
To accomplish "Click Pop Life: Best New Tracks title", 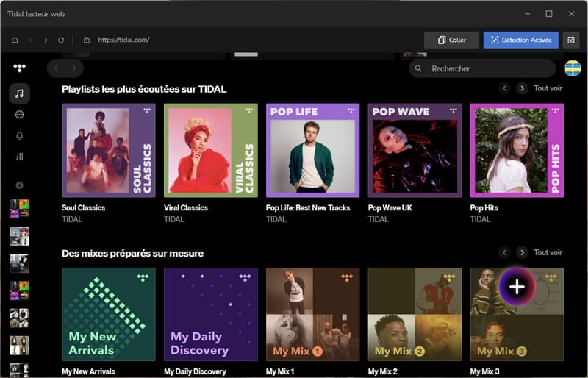I will (308, 207).
